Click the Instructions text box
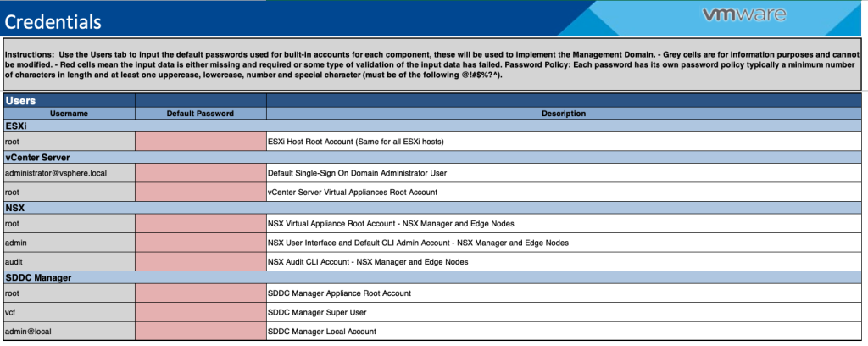This screenshot has height=346, width=868. 432,64
